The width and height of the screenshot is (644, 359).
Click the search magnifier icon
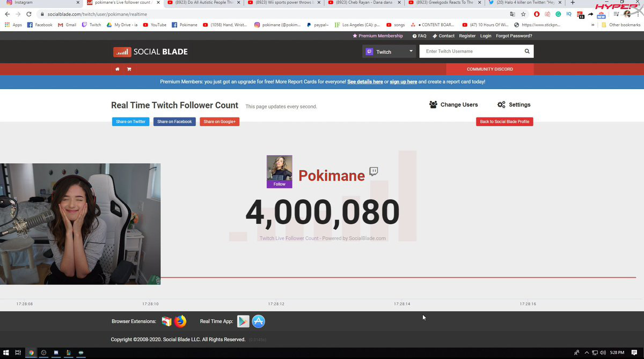[x=527, y=52]
